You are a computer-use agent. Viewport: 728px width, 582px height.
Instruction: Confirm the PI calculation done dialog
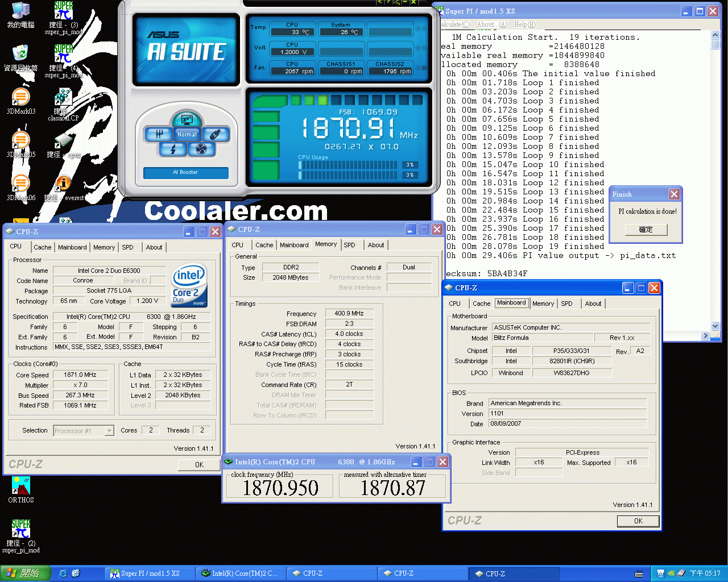pyautogui.click(x=646, y=230)
